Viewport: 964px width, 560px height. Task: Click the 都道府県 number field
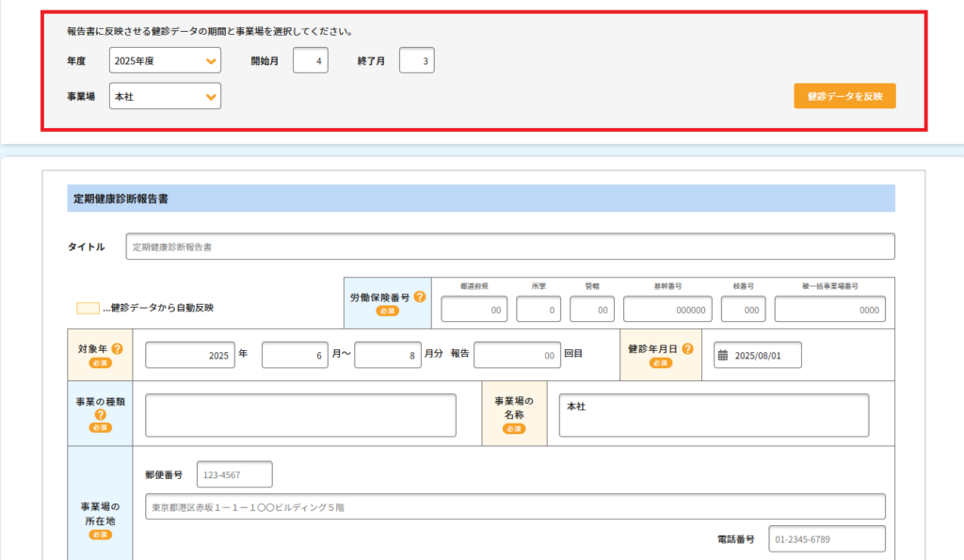click(x=474, y=310)
